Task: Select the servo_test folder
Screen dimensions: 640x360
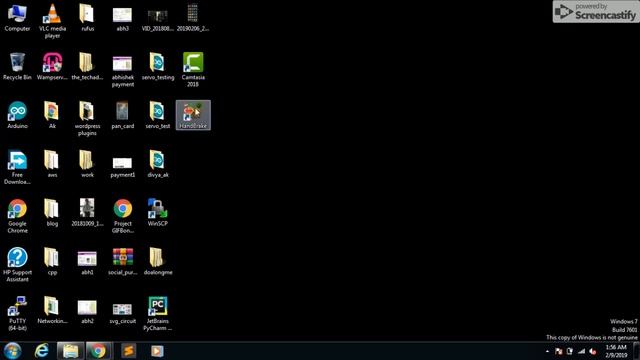Action: click(x=158, y=115)
